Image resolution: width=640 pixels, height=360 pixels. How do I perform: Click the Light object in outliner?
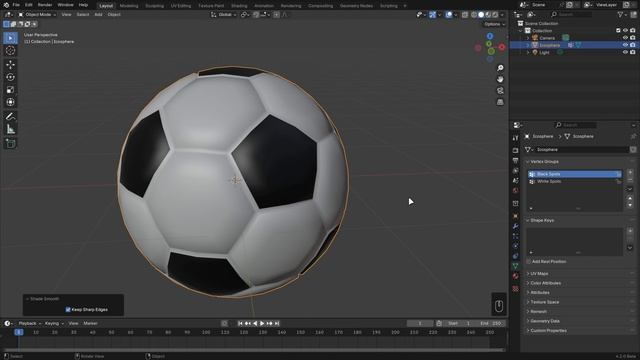[544, 53]
